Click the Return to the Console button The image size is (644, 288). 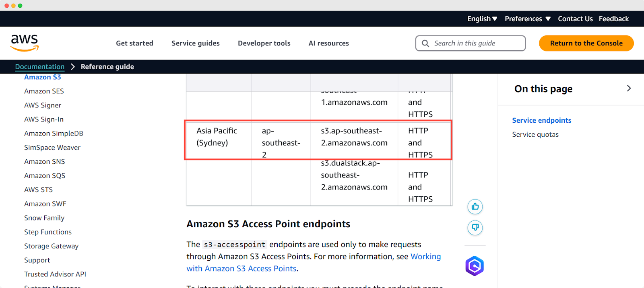click(586, 43)
